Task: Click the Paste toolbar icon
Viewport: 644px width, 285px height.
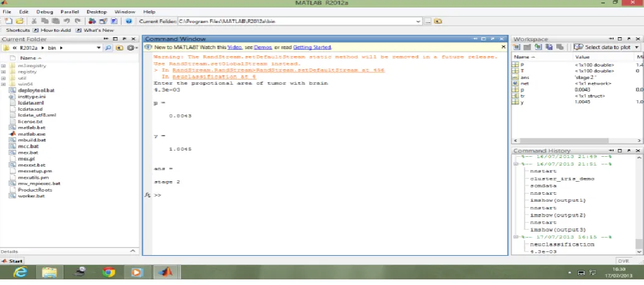Action: point(55,21)
